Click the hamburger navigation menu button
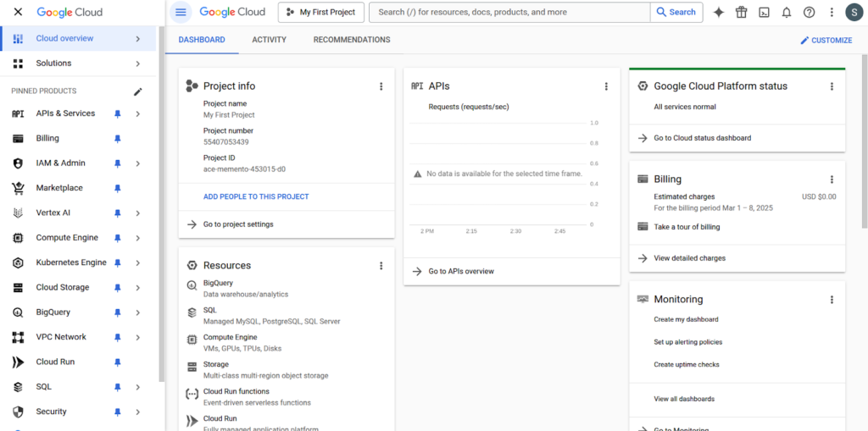 tap(181, 12)
